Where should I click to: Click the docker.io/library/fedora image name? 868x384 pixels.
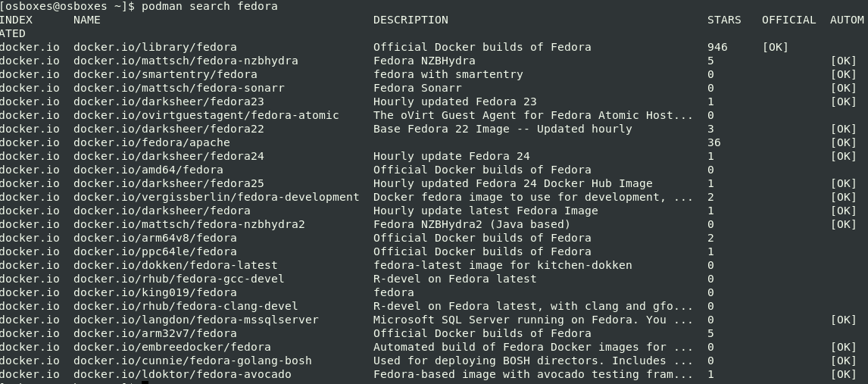click(x=155, y=47)
